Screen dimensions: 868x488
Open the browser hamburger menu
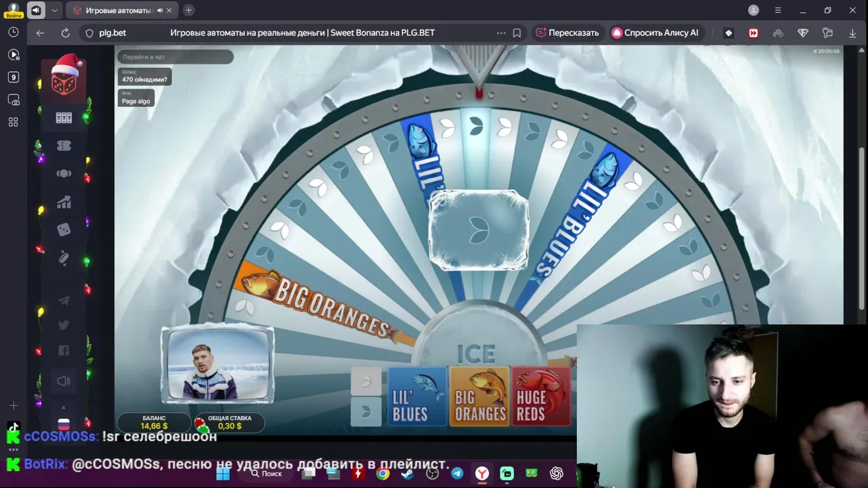[x=778, y=10]
